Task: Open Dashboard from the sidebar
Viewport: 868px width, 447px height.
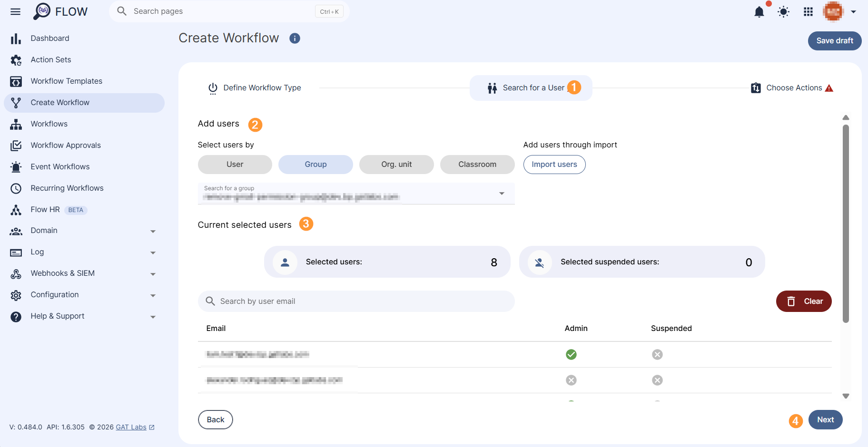Action: [x=50, y=38]
